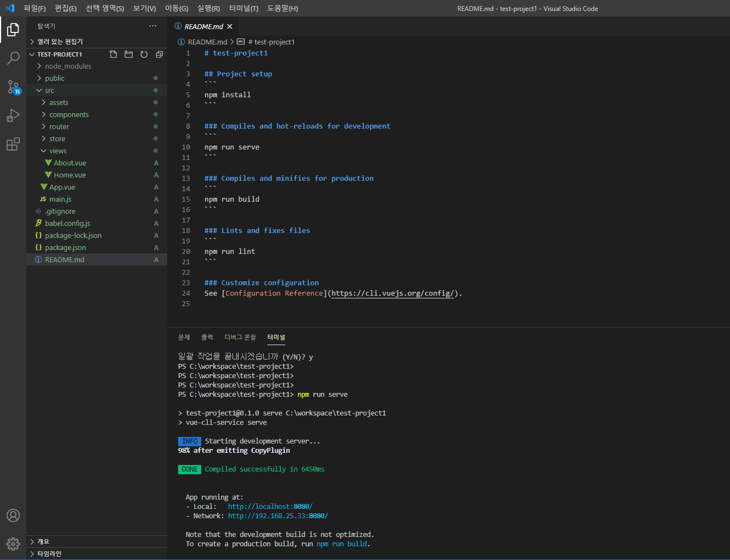Click the DONE badge in terminal

point(190,469)
